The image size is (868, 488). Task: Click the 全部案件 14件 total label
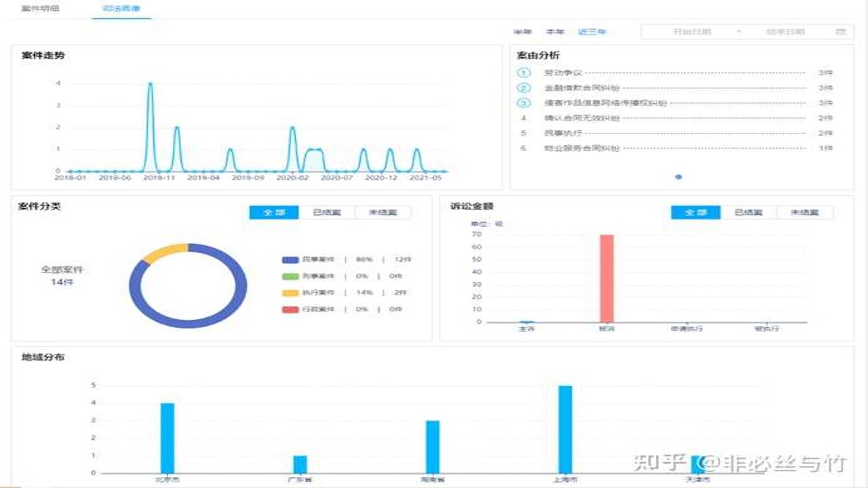tap(62, 275)
